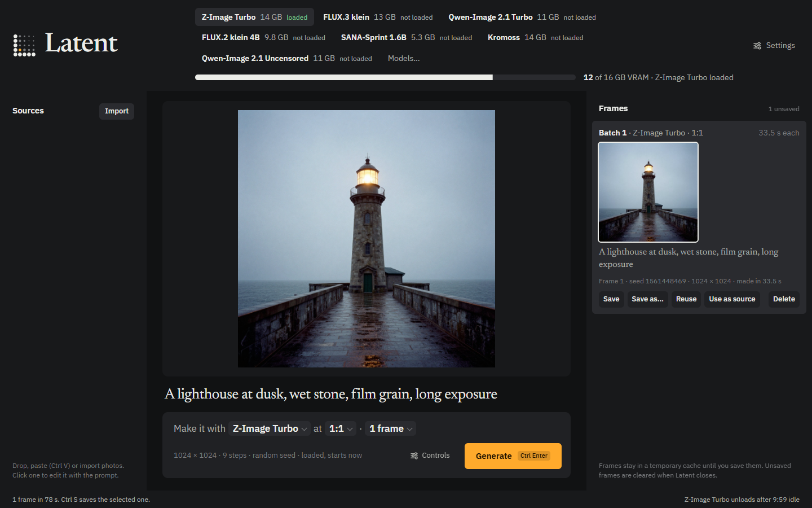The width and height of the screenshot is (812, 508).
Task: Choose the FLUX.2 klein 4B model
Action: coord(263,37)
